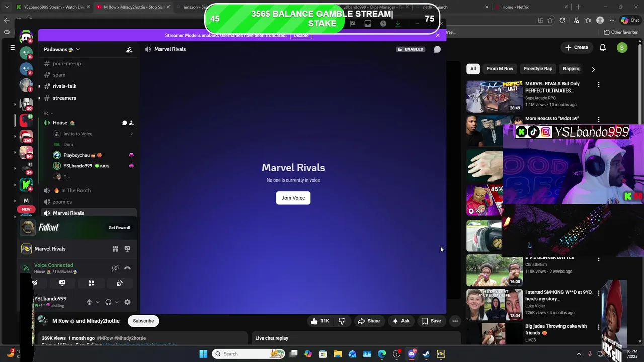Disconnect from voice with phone icon
The width and height of the screenshot is (644, 362).
[x=127, y=268]
